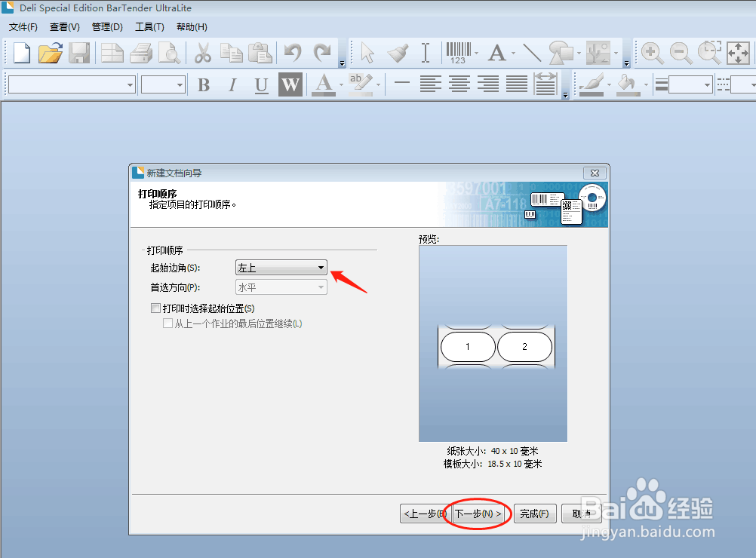This screenshot has width=756, height=558.
Task: Click the Zoom Out magnifier
Action: [681, 53]
